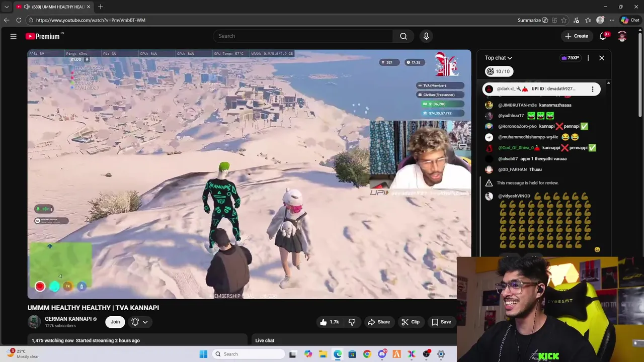Click the Summarize button in address bar
Screen dimensions: 644x362
(x=533, y=20)
